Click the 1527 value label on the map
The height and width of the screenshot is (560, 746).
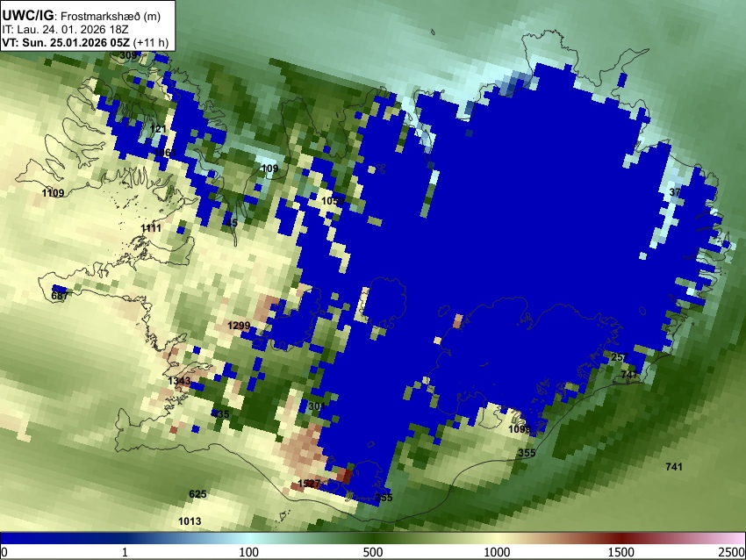coord(309,484)
